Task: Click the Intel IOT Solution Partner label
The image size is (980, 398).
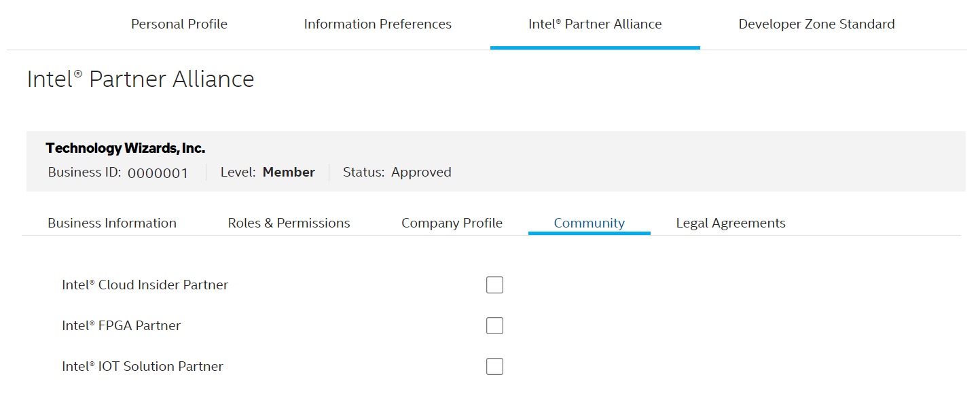Action: [x=142, y=367]
